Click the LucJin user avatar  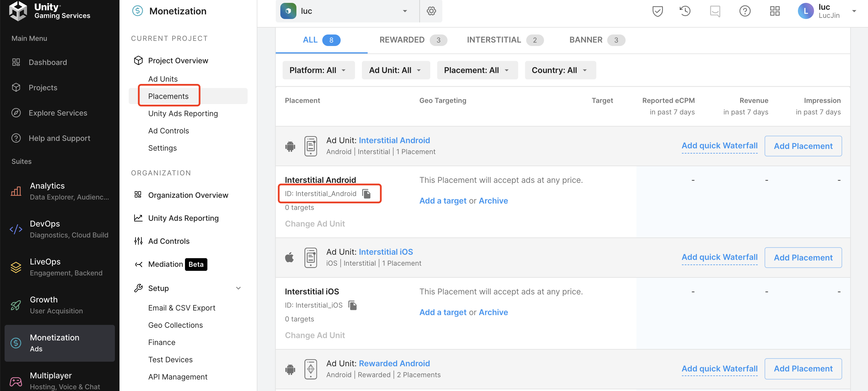(806, 11)
